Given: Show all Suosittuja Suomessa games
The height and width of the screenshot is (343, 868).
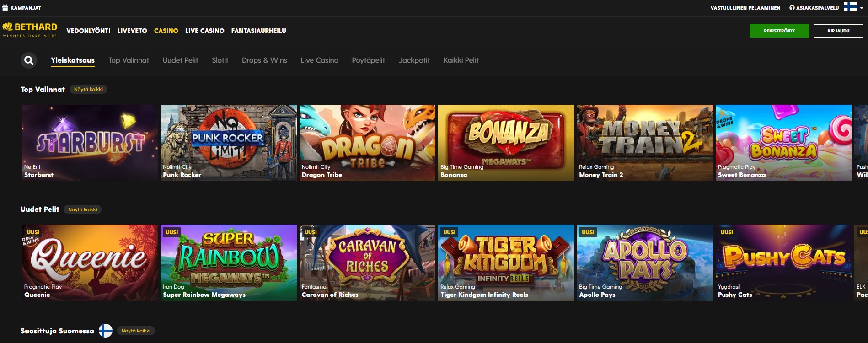Looking at the screenshot, I should point(136,331).
